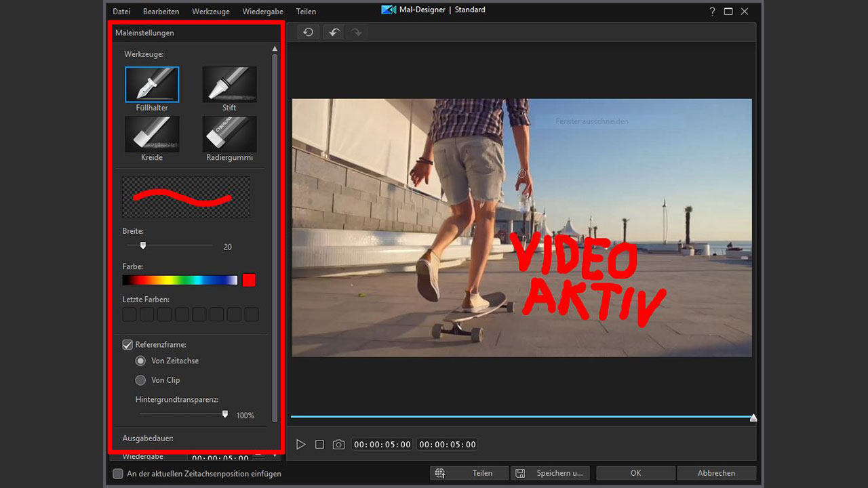Open help with question mark icon
Screen dimensions: 868x488
pyautogui.click(x=712, y=12)
